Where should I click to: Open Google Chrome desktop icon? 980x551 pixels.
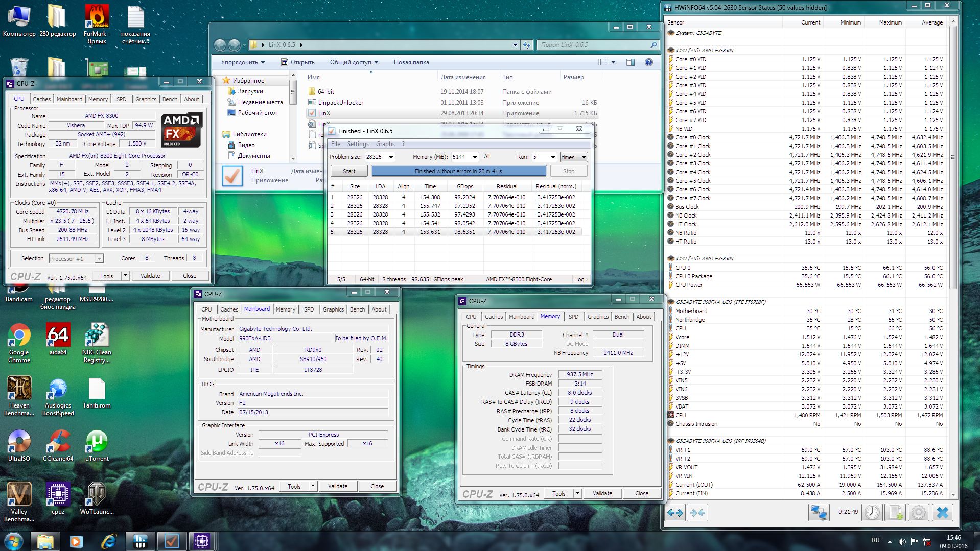[19, 343]
